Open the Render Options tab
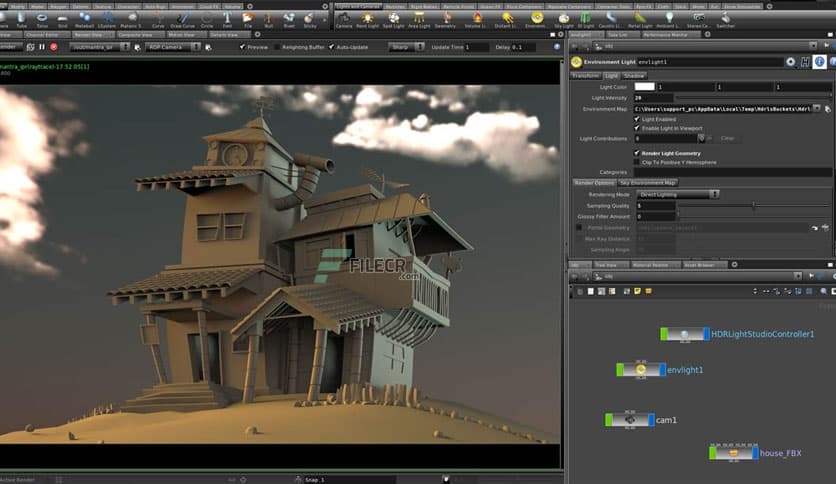Image resolution: width=836 pixels, height=484 pixels. [x=594, y=182]
